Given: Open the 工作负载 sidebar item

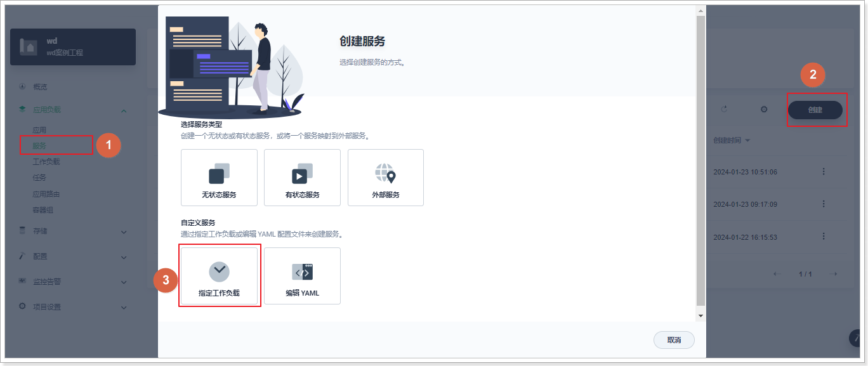Looking at the screenshot, I should [46, 162].
